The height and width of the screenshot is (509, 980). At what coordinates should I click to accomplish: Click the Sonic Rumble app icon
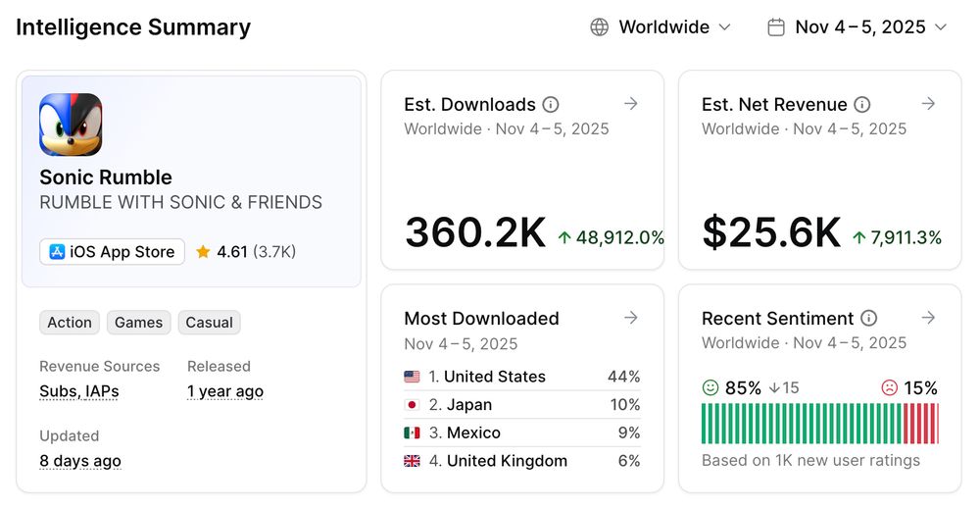[x=71, y=125]
